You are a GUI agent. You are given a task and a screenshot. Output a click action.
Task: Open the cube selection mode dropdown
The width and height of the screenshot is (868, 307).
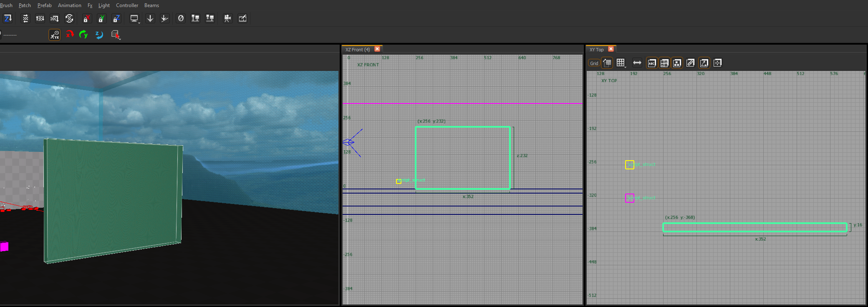click(116, 35)
